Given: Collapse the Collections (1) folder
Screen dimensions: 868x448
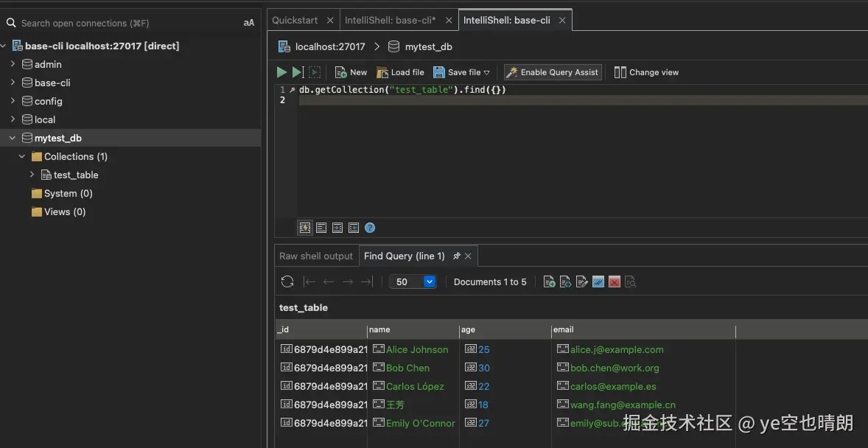Looking at the screenshot, I should click(x=22, y=156).
